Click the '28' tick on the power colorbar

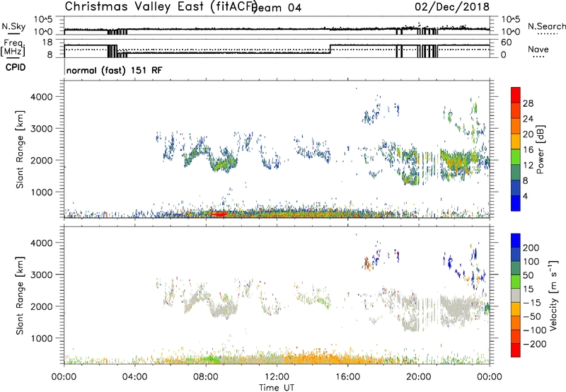tap(528, 103)
